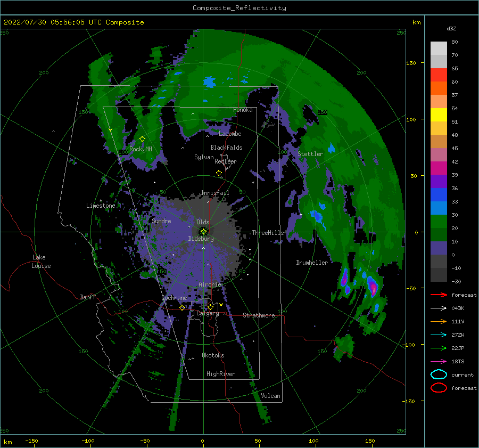Click the 'ThreeHills' city label
479x448 pixels.
tap(268, 233)
